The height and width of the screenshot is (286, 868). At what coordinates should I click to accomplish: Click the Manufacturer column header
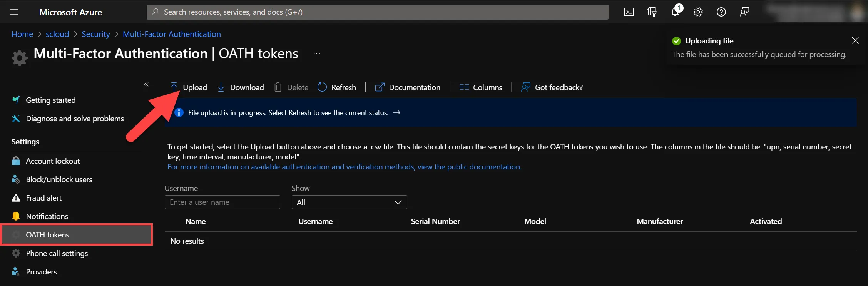click(x=660, y=221)
